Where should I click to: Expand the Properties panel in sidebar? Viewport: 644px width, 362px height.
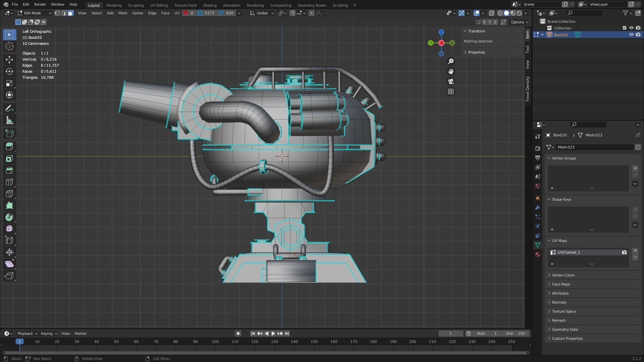tap(476, 52)
